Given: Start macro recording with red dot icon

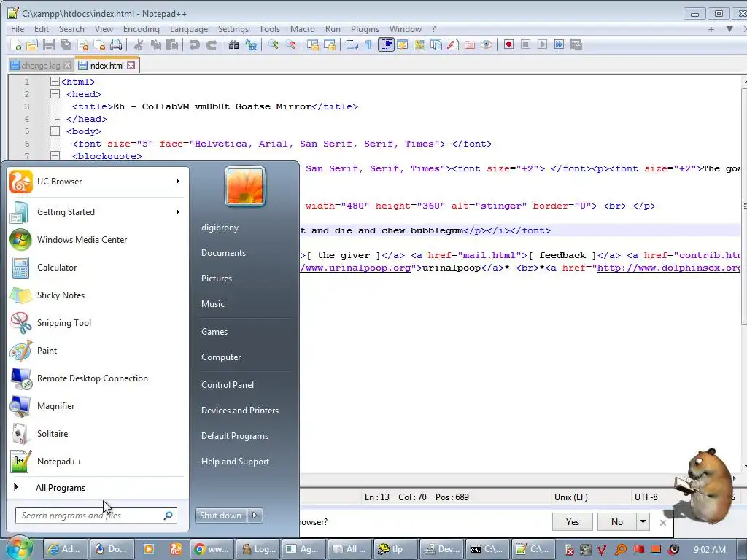Looking at the screenshot, I should pyautogui.click(x=508, y=44).
